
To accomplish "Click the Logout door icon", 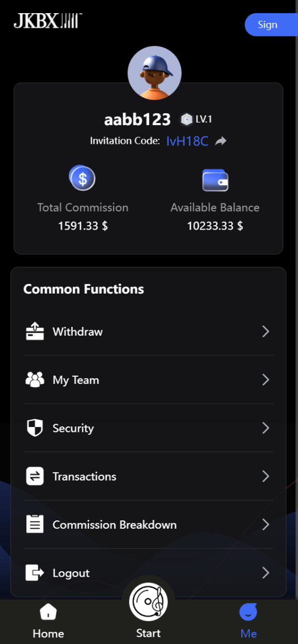I will [x=35, y=573].
